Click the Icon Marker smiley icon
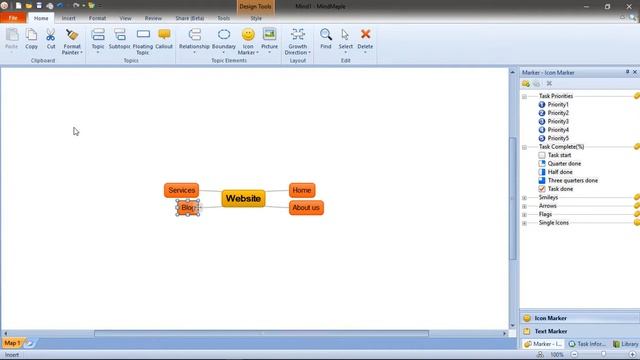The width and height of the screenshot is (640, 360). click(x=248, y=35)
